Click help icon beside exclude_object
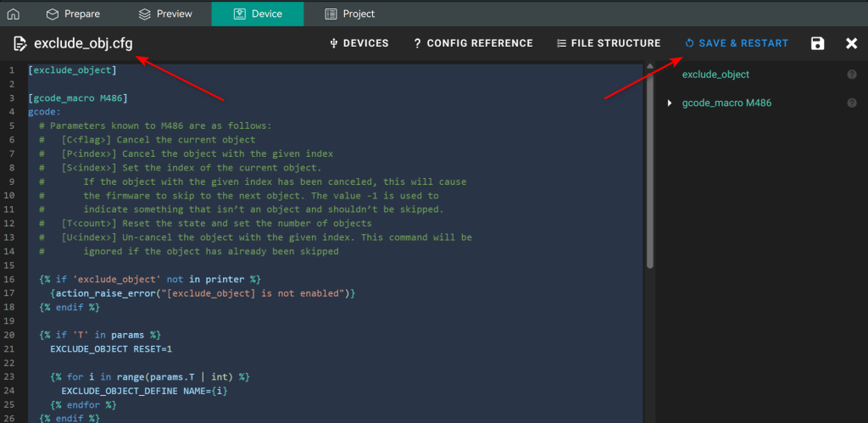This screenshot has width=868, height=423. click(851, 75)
